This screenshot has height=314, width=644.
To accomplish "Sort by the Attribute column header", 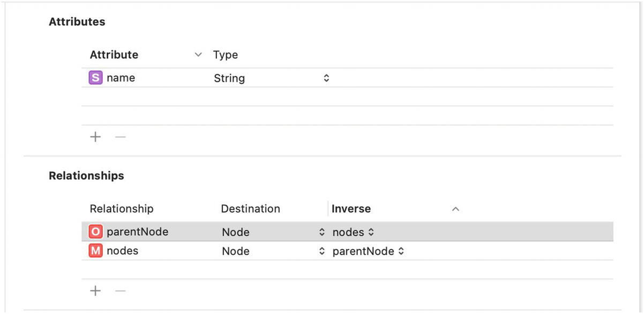I will tap(114, 55).
